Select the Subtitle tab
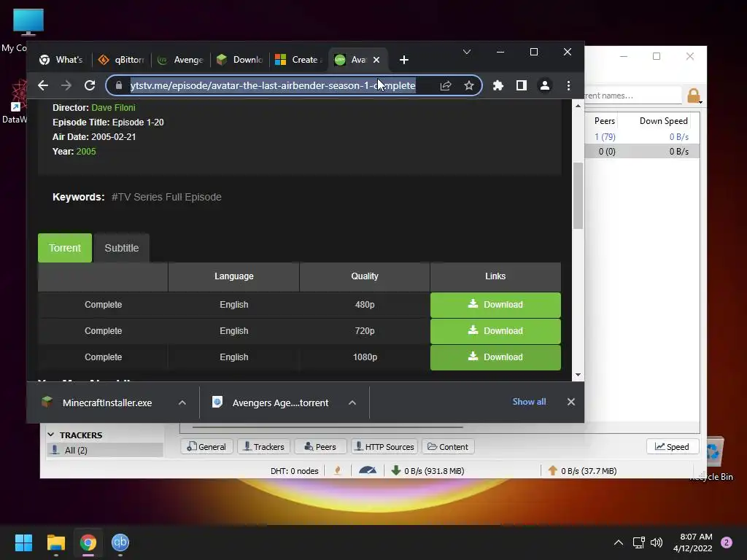The height and width of the screenshot is (560, 747). 122,248
